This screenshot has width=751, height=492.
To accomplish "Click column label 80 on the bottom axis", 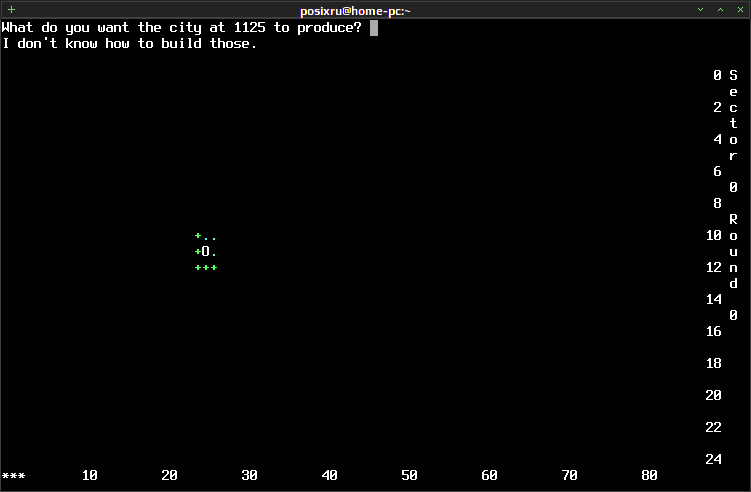I will pos(649,475).
